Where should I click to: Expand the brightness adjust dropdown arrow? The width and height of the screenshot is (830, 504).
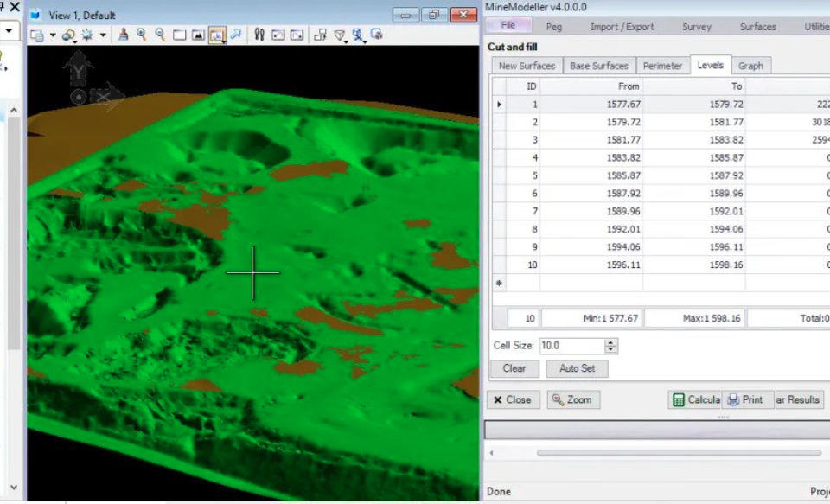103,36
